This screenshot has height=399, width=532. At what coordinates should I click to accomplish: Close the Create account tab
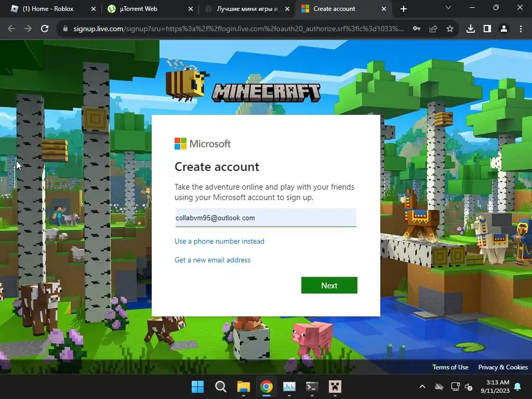point(384,9)
